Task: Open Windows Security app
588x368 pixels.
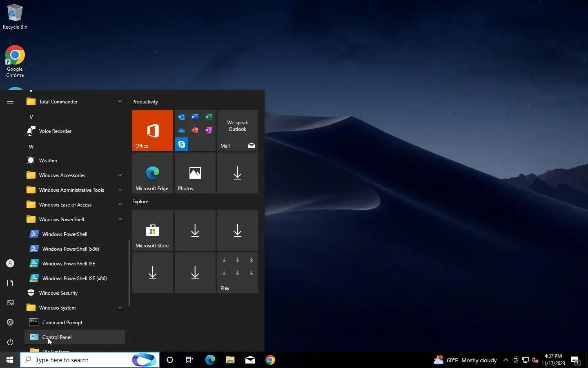Action: pos(75,293)
